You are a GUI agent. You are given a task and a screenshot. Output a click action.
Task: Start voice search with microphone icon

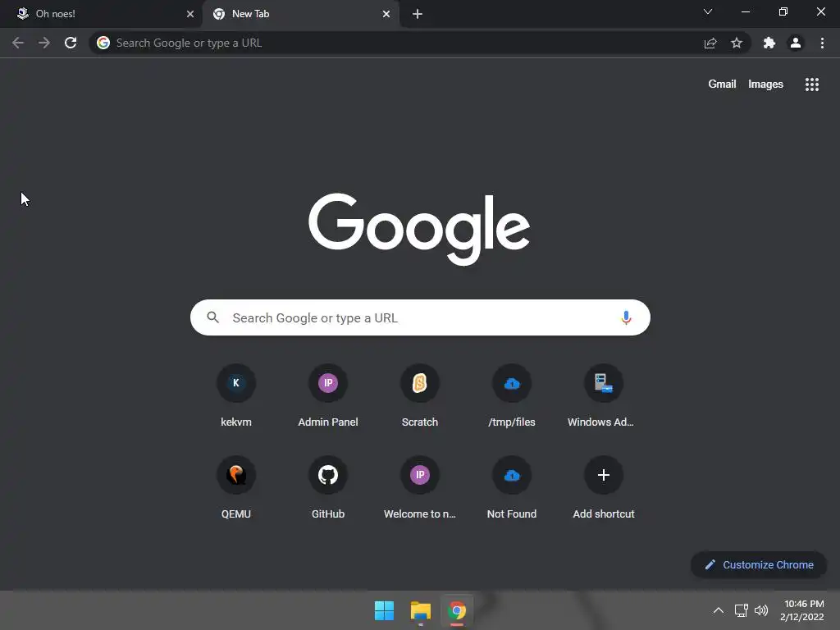(626, 317)
